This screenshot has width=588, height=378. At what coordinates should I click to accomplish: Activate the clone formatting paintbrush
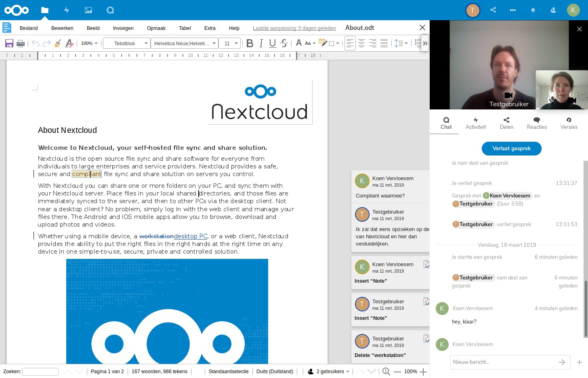click(58, 43)
